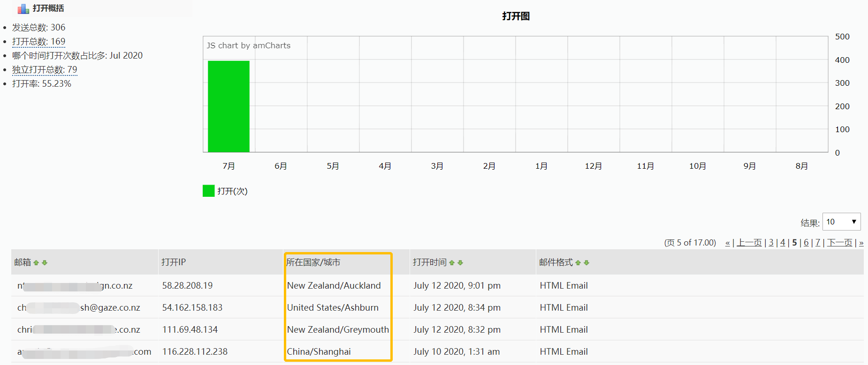Viewport: 868px width, 365px height.
Task: Click the email ending in sh@gaze.co.nz
Action: [79, 308]
